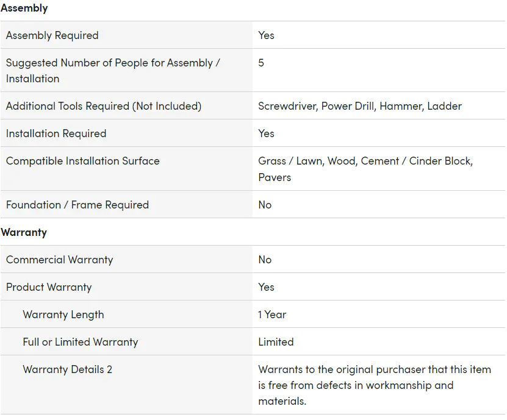This screenshot has height=420, width=507.
Task: Click the Product Warranty label
Action: [49, 287]
